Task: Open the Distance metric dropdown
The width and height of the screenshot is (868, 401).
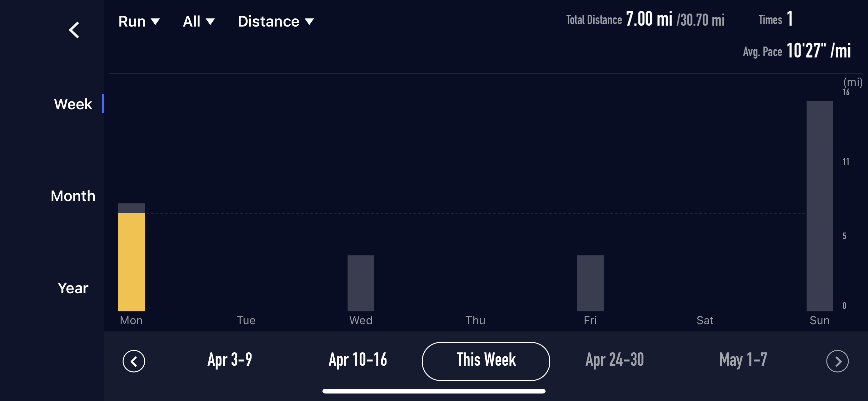Action: (276, 22)
